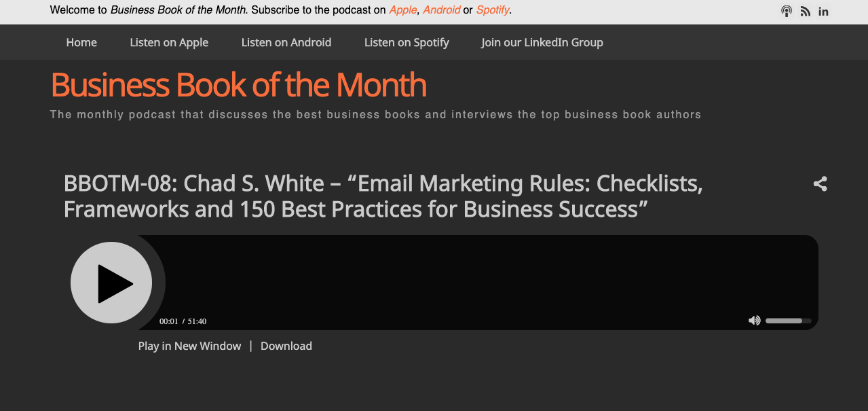Open Join our LinkedIn Group
868x411 pixels.
[x=542, y=42]
